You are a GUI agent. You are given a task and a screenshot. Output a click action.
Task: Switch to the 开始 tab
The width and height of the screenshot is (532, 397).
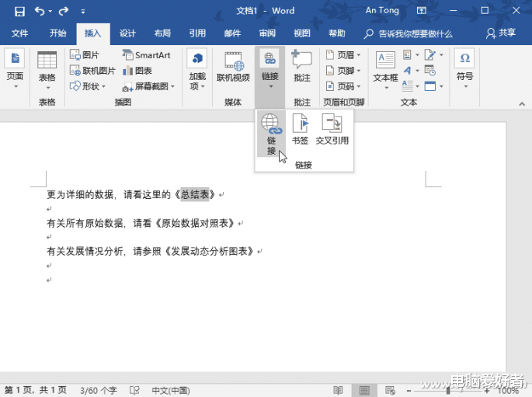[x=58, y=33]
